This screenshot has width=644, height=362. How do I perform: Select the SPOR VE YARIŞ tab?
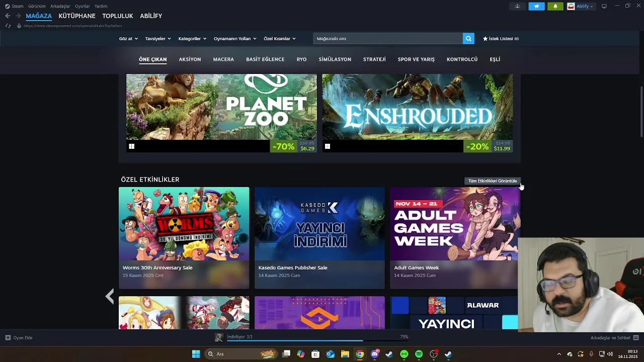416,59
